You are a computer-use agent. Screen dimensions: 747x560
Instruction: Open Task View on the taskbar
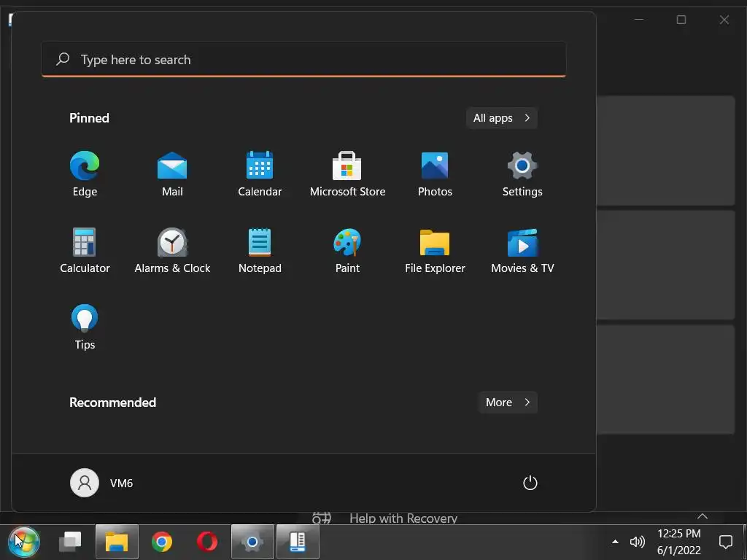[70, 542]
